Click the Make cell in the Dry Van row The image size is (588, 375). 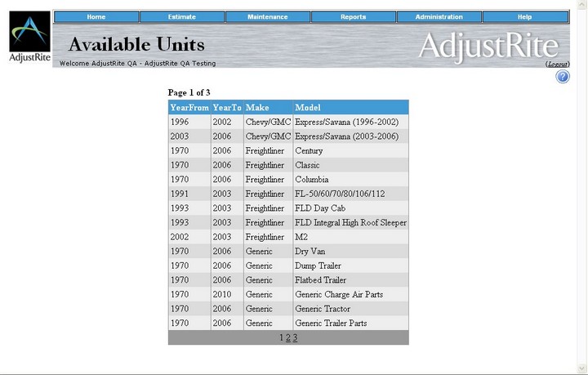point(268,252)
